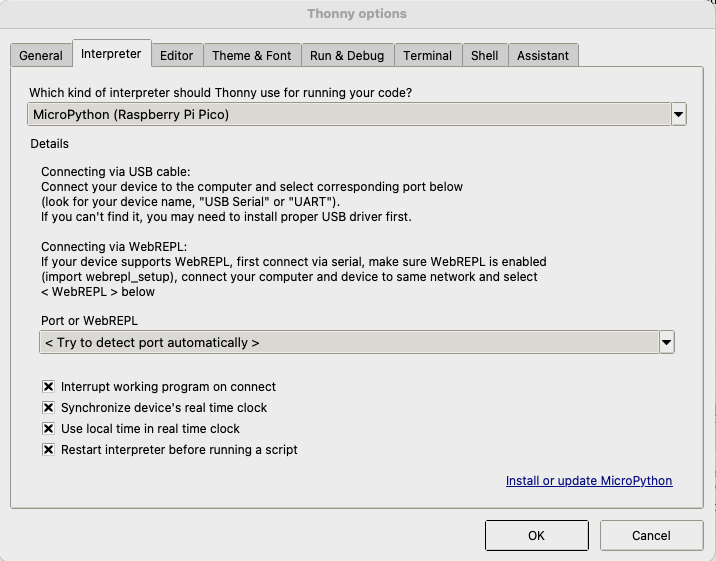Disable Use local time in real time clock
Viewport: 716px width, 561px height.
tap(48, 428)
